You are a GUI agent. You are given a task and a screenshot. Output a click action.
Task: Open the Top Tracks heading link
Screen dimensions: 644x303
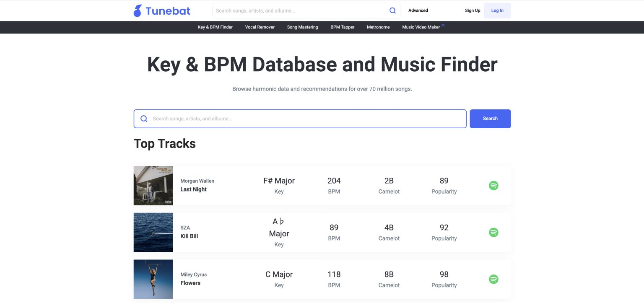coord(164,143)
